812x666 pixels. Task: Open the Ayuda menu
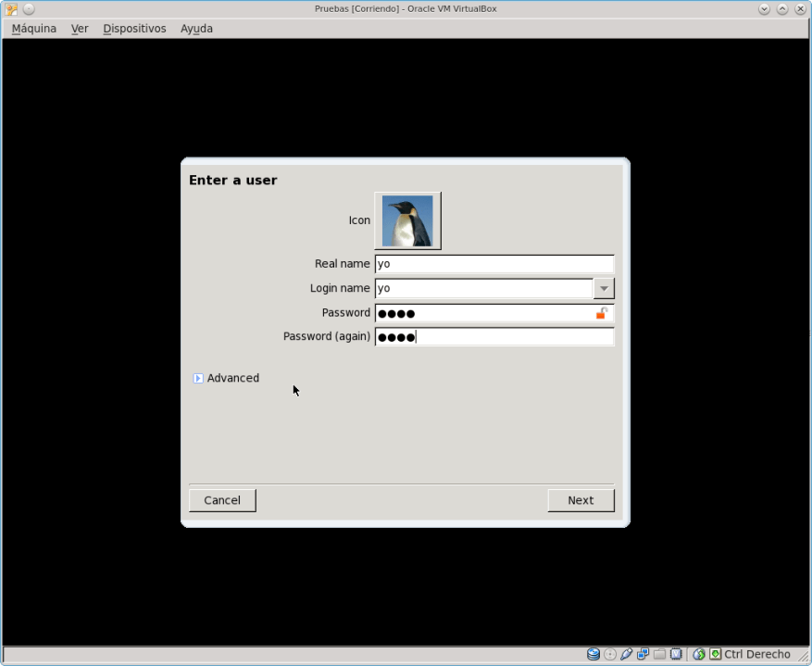[x=196, y=29]
